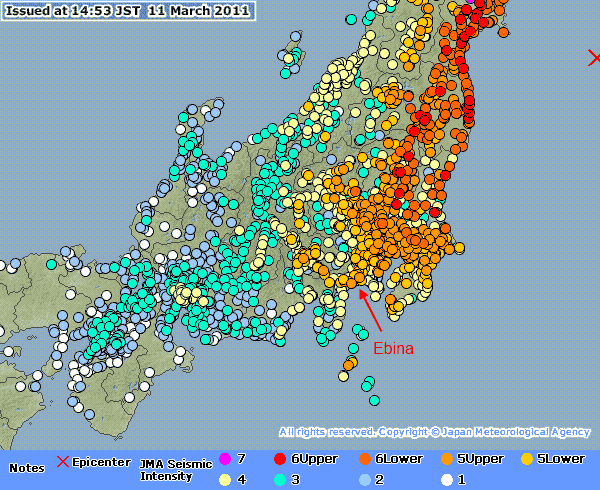Screen dimensions: 600x490
Task: Click the 'JMA Seismic Intensity' legend title
Action: tap(176, 470)
